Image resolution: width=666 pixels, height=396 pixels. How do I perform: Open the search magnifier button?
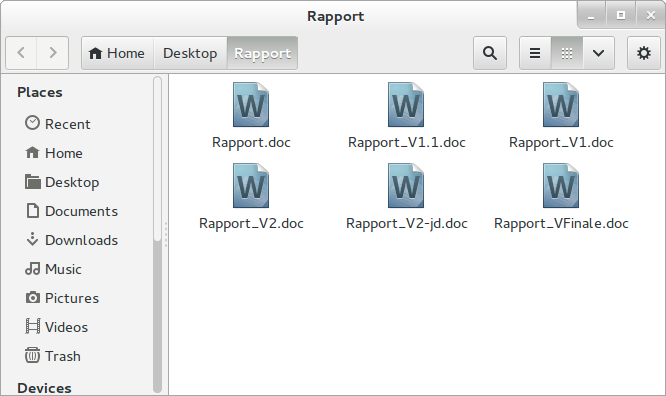pyautogui.click(x=490, y=53)
